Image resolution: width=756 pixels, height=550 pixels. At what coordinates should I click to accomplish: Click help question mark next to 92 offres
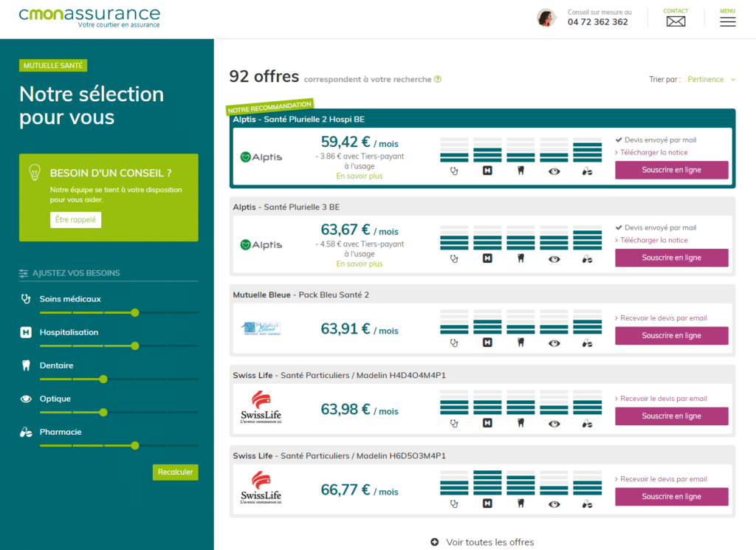(437, 79)
